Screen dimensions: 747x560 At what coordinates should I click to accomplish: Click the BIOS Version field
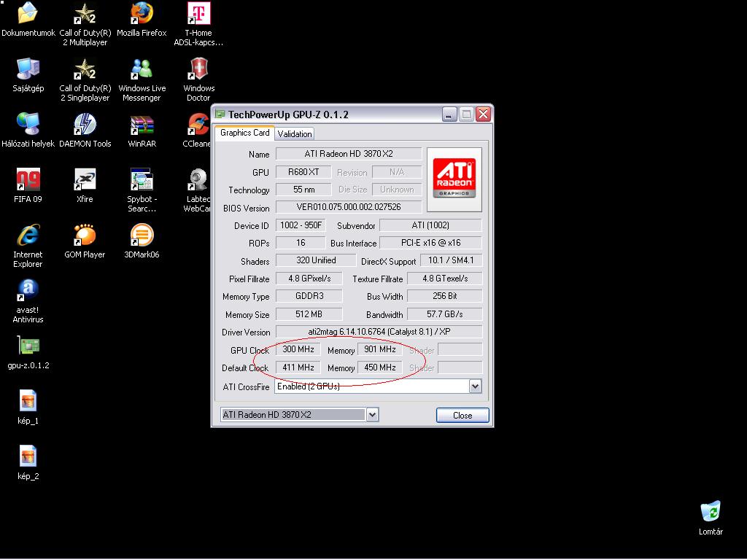349,207
